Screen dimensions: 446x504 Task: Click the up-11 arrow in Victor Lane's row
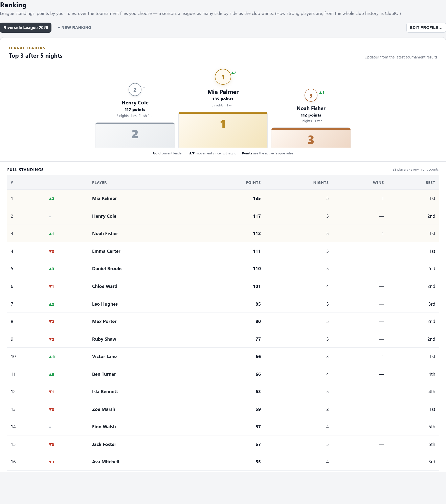[x=52, y=357]
